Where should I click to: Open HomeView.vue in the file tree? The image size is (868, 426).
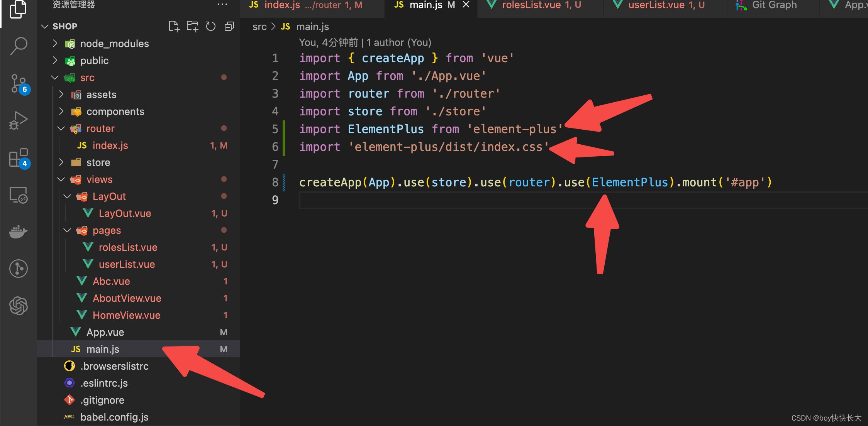pyautogui.click(x=139, y=315)
